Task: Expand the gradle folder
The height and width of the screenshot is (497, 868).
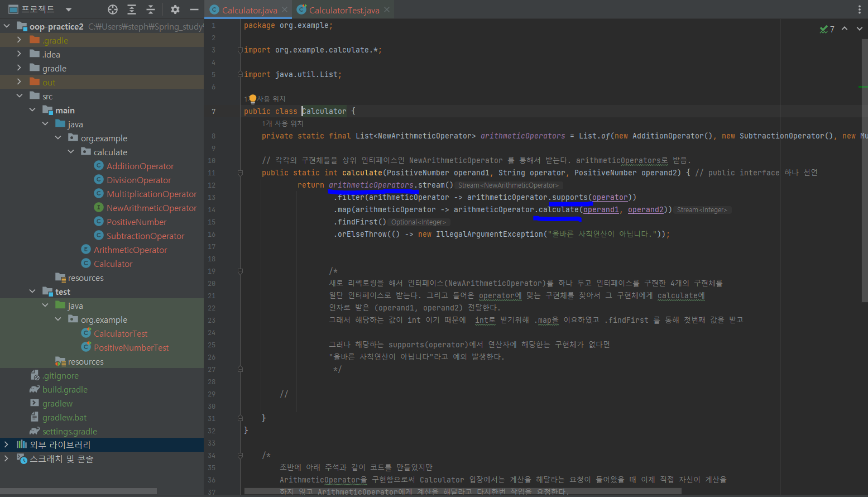Action: (20, 68)
